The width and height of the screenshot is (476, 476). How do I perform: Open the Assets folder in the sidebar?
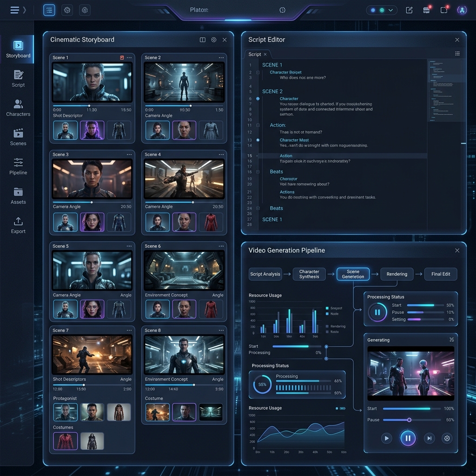click(x=18, y=196)
